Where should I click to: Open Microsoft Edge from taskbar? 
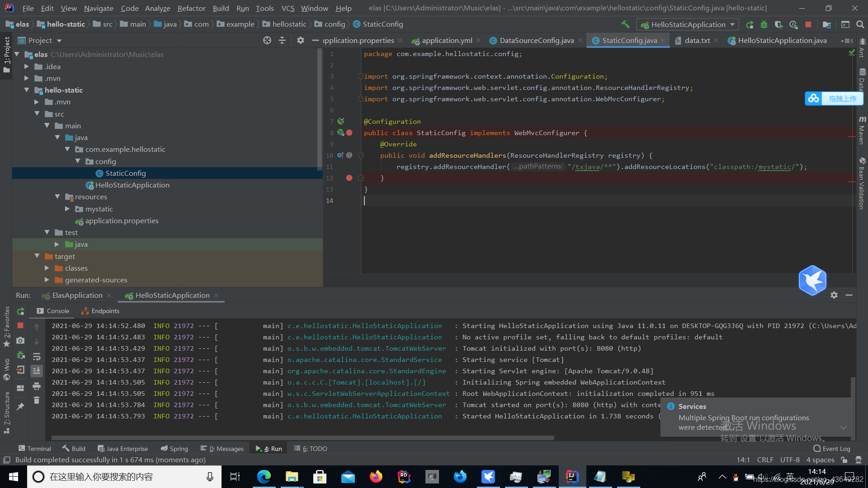(x=264, y=477)
